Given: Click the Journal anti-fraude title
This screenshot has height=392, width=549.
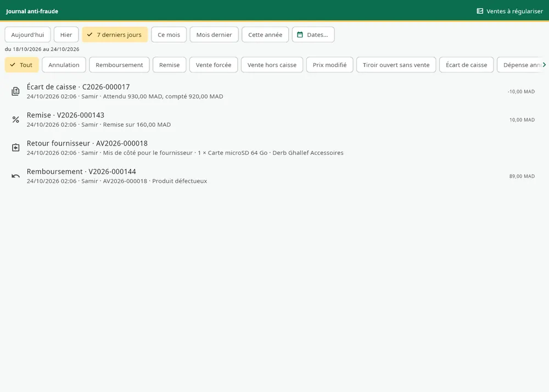Looking at the screenshot, I should tap(32, 11).
